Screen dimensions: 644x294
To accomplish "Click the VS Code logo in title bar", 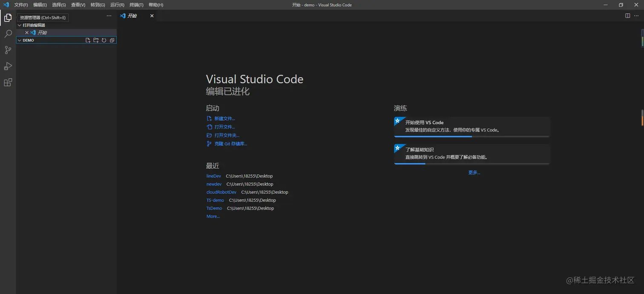I will [6, 5].
